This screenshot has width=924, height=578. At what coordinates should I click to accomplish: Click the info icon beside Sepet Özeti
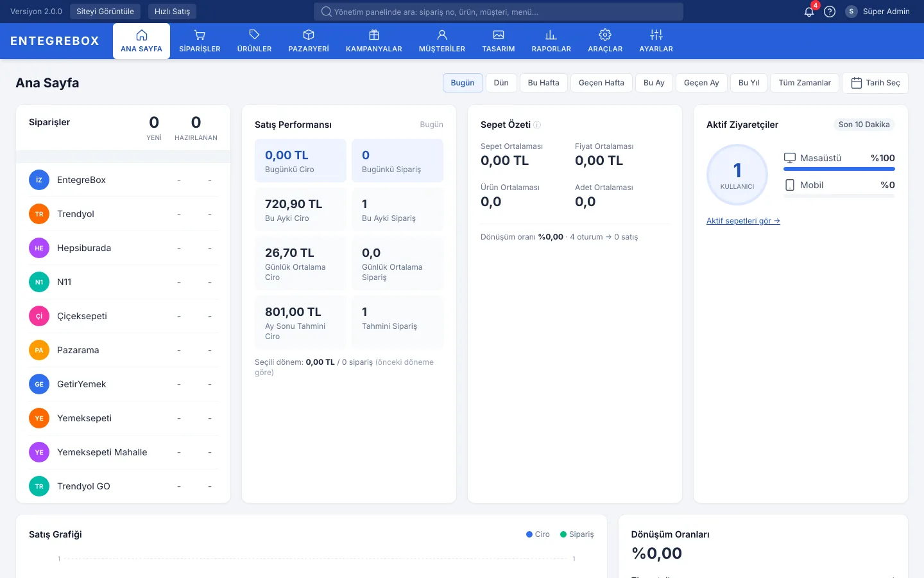click(x=537, y=125)
